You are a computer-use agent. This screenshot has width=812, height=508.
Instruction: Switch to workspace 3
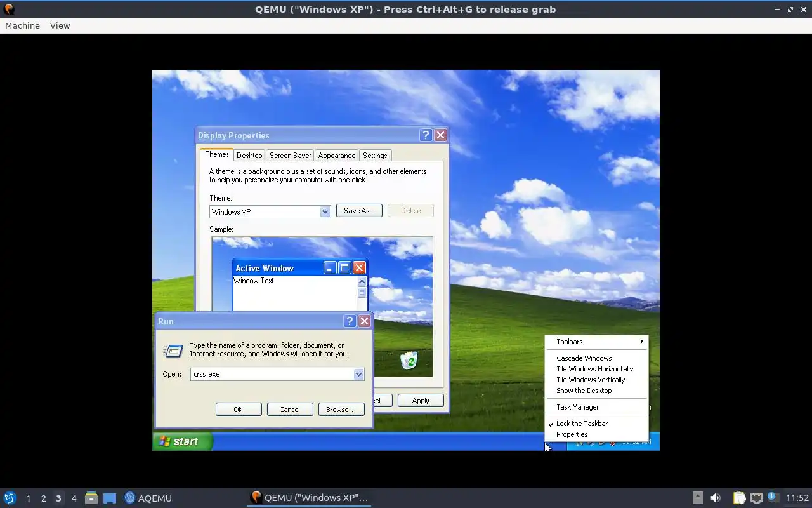58,498
